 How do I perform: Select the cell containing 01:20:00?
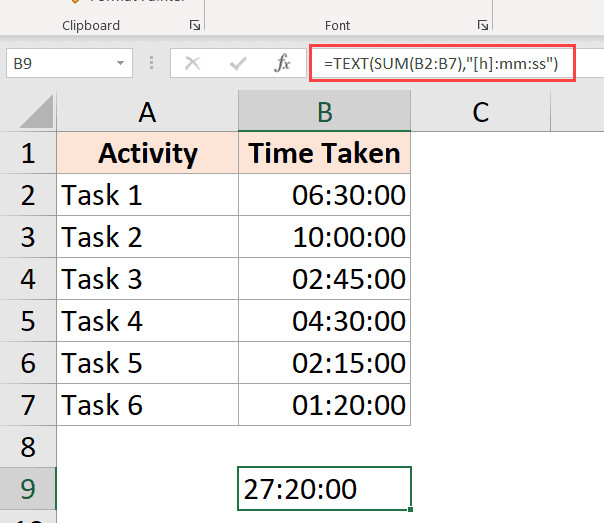click(x=324, y=405)
